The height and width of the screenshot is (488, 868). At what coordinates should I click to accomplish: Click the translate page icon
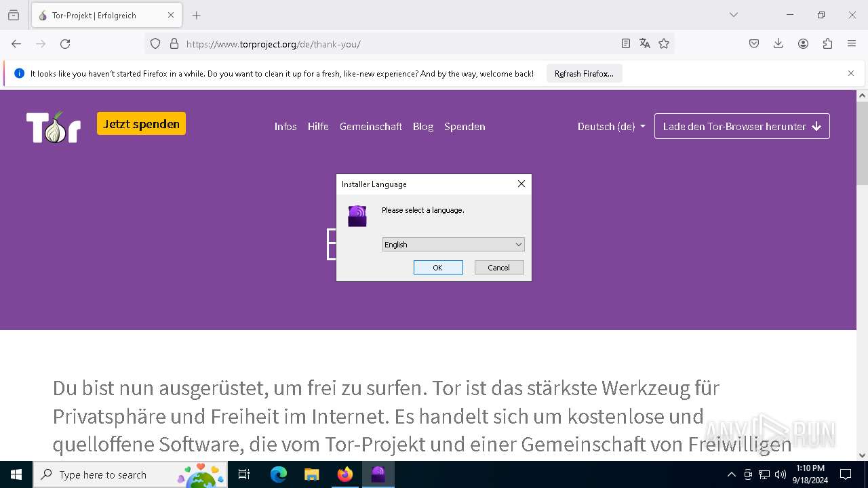pyautogui.click(x=645, y=44)
